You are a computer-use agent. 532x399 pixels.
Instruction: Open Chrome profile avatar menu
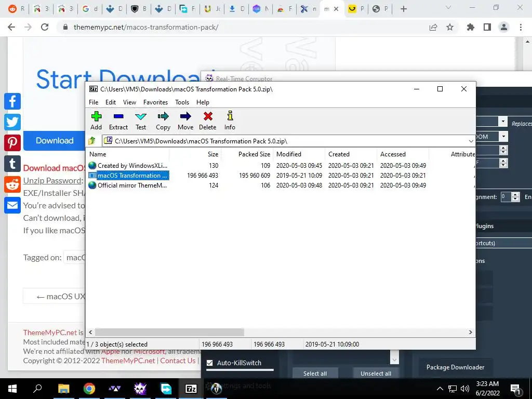pos(504,27)
